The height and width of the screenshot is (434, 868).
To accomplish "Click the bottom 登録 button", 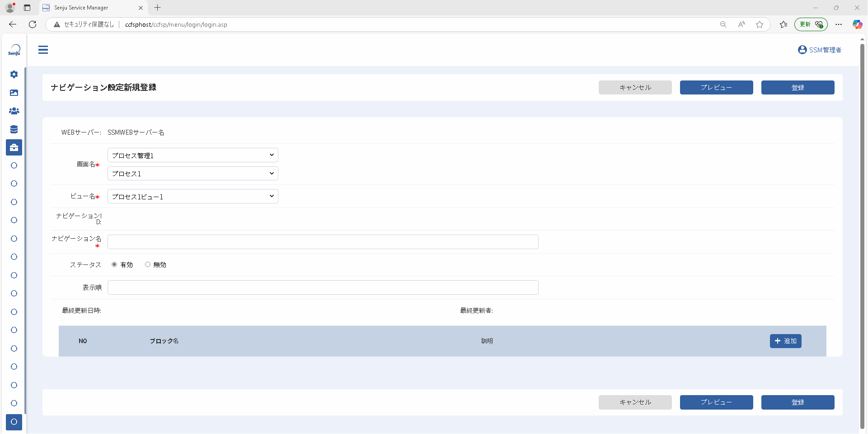I will (x=798, y=402).
